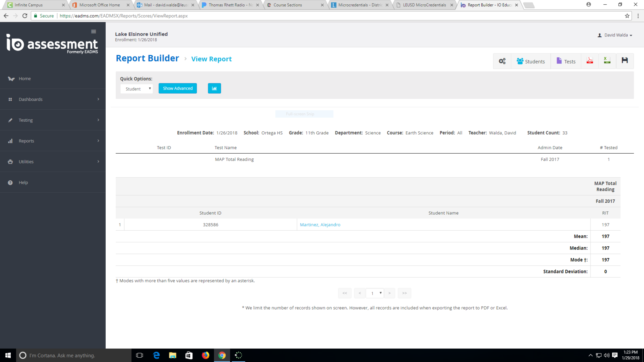Open the page number dropdown
The image size is (644, 362).
(x=375, y=293)
